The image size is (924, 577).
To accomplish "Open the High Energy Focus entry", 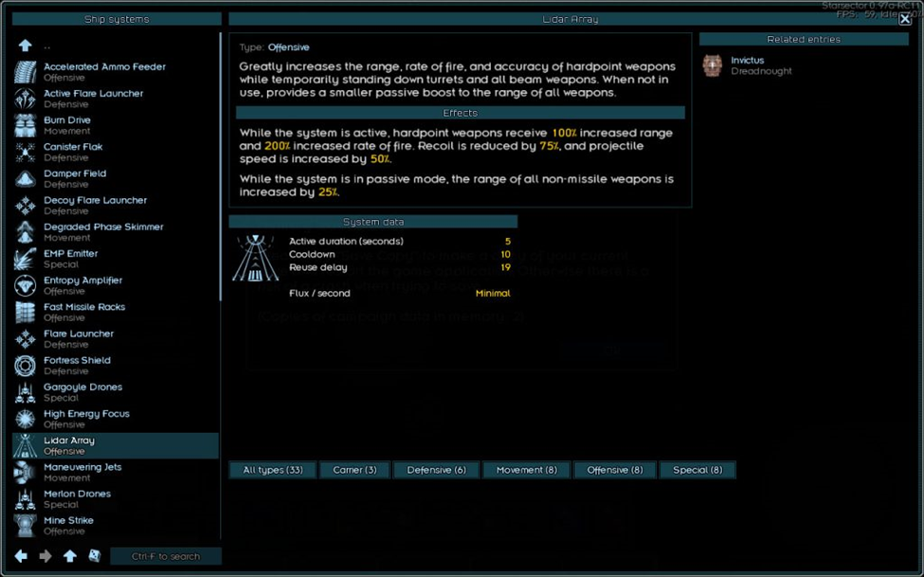I will (x=86, y=414).
